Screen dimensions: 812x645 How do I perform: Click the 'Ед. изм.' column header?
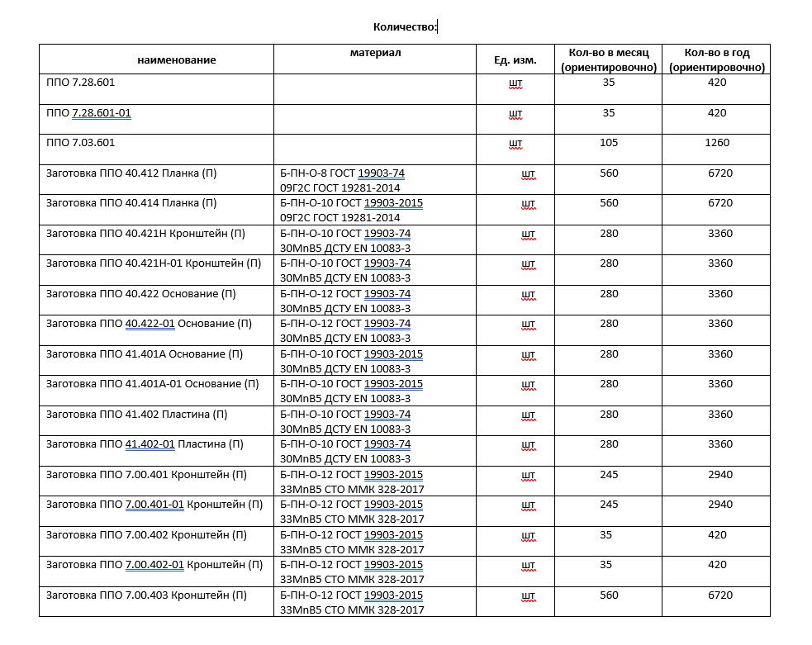point(515,60)
